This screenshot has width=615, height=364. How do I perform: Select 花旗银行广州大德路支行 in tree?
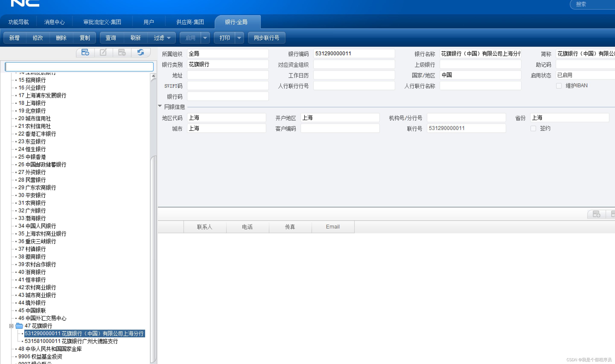[x=71, y=341]
